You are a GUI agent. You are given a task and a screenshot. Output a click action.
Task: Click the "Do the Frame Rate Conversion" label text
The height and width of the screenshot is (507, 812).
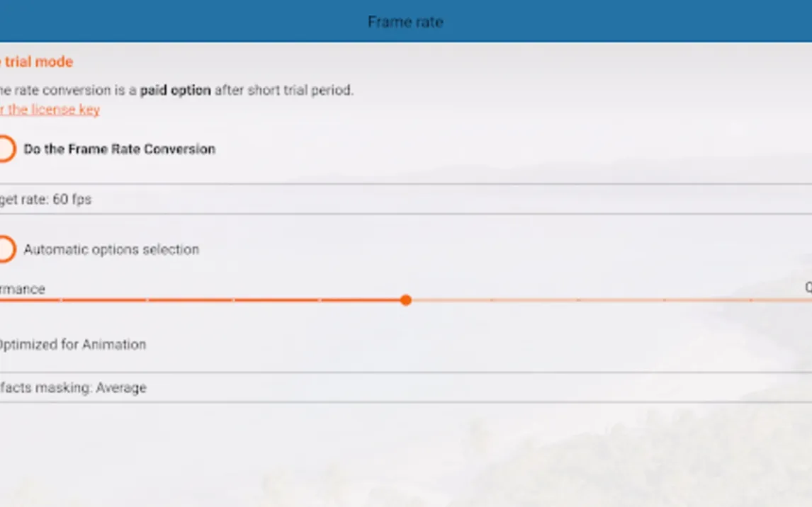(x=119, y=149)
